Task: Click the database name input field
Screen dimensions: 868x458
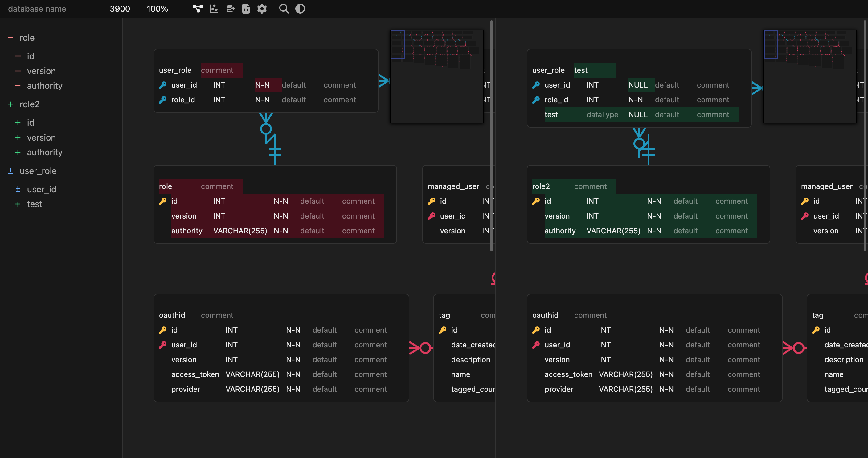Action: [37, 9]
